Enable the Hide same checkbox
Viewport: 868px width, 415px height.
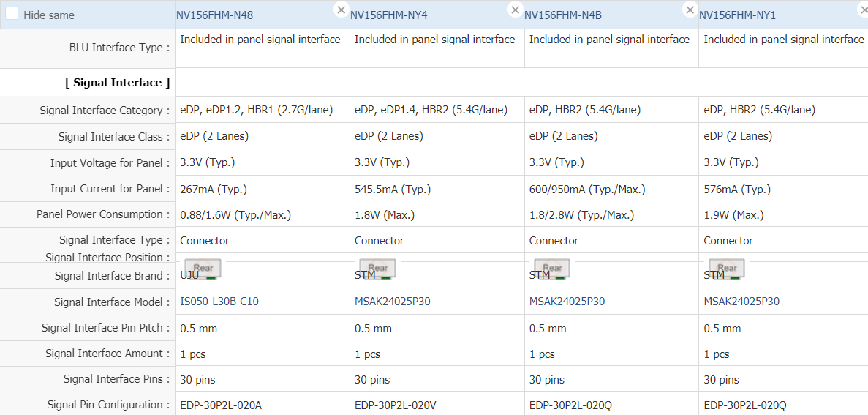tap(12, 15)
